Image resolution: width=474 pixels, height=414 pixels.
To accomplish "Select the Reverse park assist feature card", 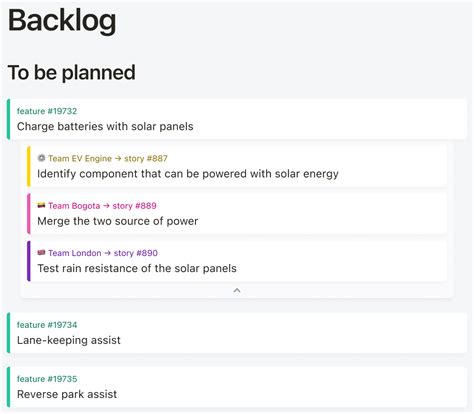I will click(237, 387).
